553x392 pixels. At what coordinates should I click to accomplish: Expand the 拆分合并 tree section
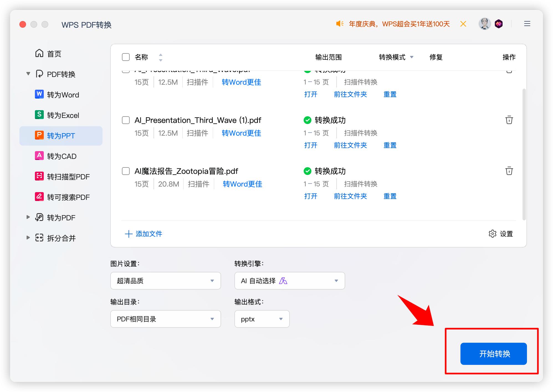click(28, 238)
